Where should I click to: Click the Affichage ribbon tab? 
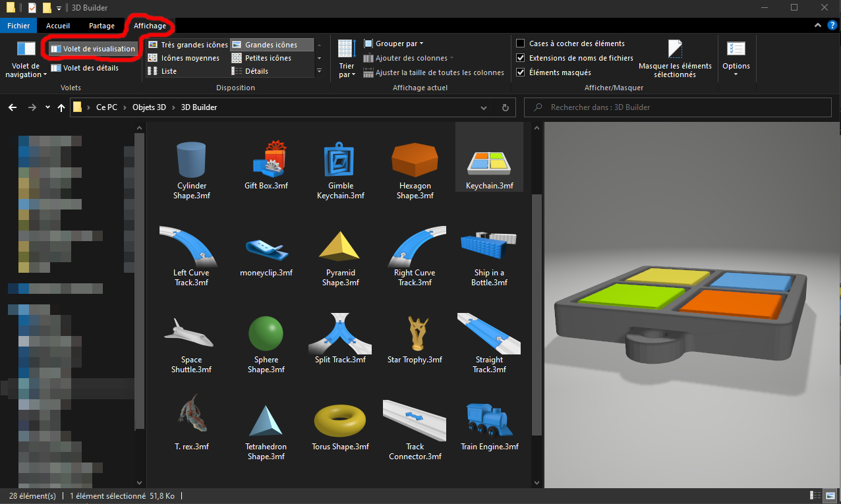pos(150,26)
